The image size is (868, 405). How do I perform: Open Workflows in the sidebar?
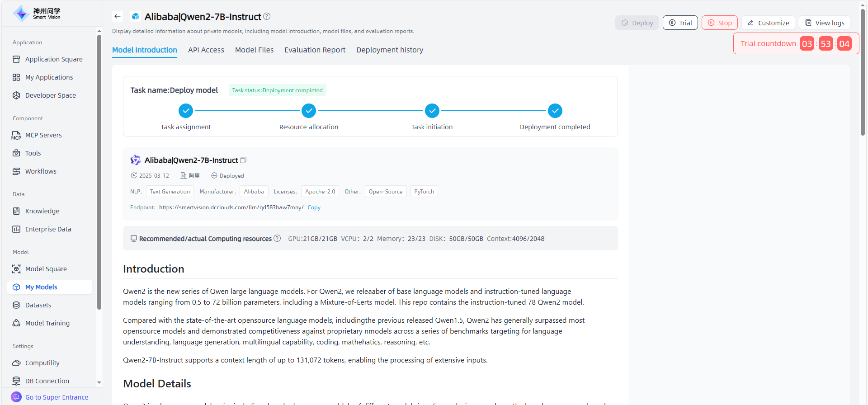pos(41,171)
